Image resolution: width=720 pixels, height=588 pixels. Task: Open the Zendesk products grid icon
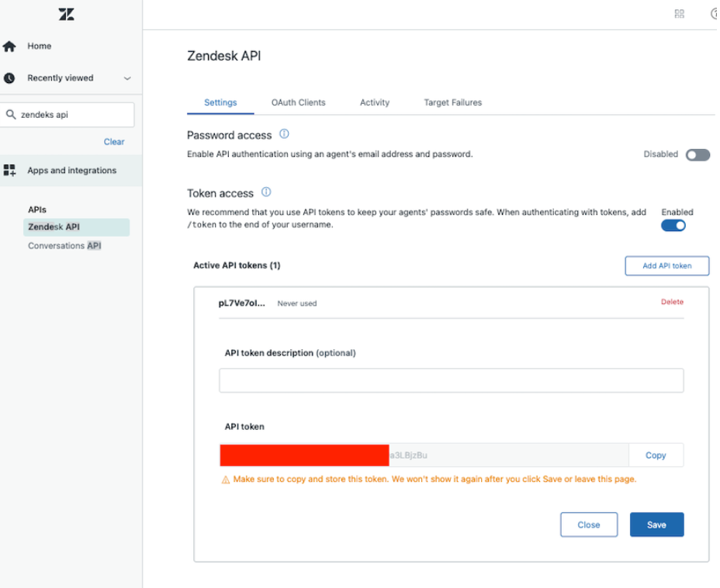680,14
